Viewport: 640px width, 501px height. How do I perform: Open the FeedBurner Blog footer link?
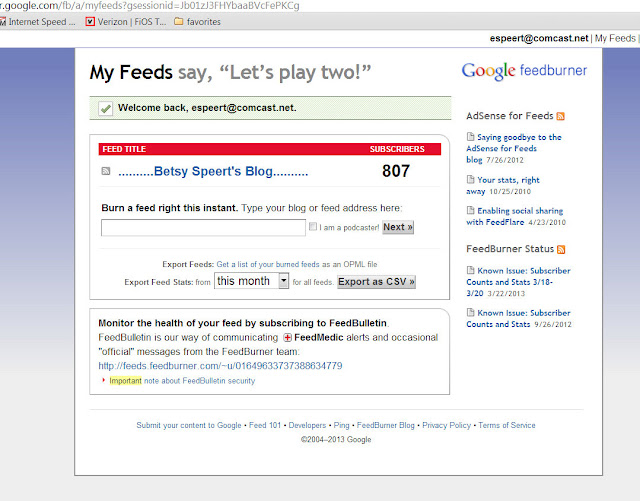(x=386, y=425)
